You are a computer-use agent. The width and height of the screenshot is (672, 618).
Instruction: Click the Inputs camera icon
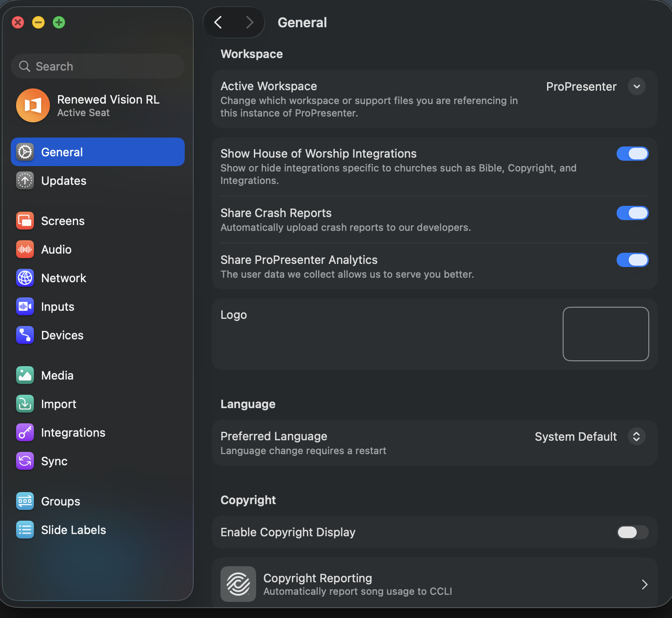[25, 307]
